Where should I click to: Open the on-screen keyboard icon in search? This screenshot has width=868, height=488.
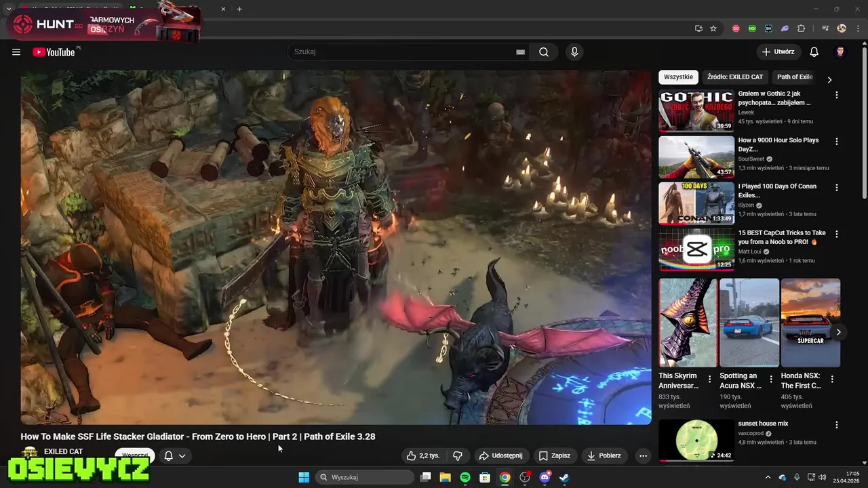point(521,52)
